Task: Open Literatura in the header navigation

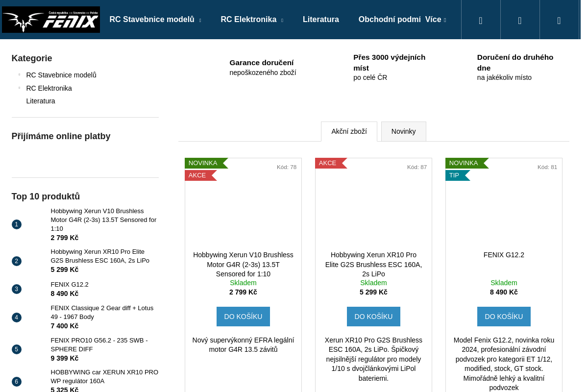Action: click(x=321, y=20)
